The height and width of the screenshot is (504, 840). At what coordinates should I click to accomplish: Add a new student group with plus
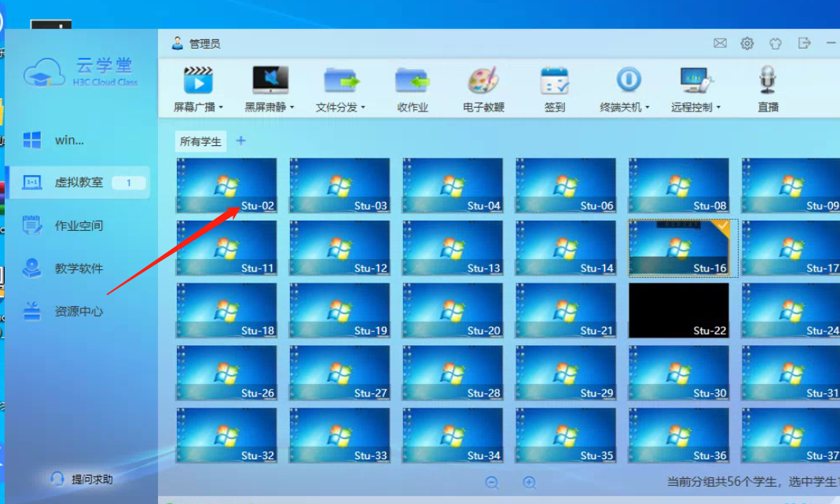(241, 141)
